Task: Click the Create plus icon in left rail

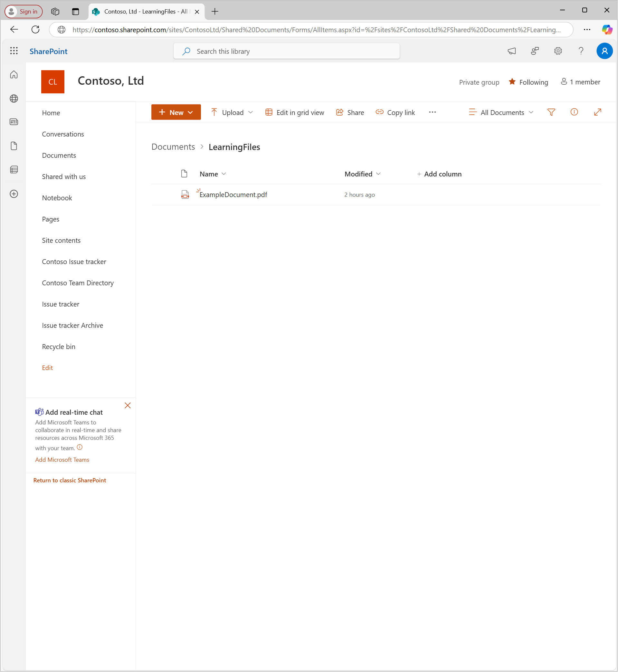Action: click(14, 194)
